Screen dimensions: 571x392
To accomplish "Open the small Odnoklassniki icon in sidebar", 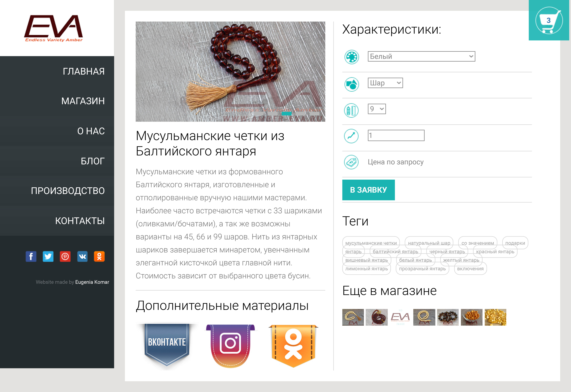I will [x=99, y=256].
